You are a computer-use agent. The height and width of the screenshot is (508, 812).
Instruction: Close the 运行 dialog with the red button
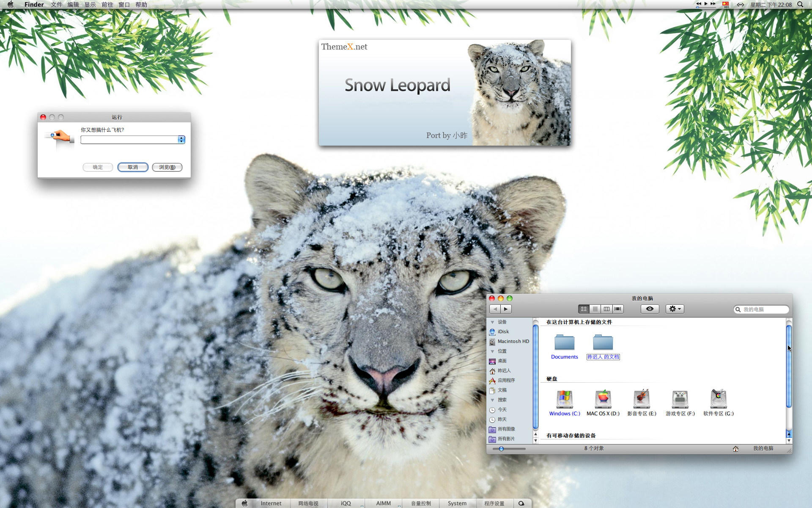click(43, 117)
